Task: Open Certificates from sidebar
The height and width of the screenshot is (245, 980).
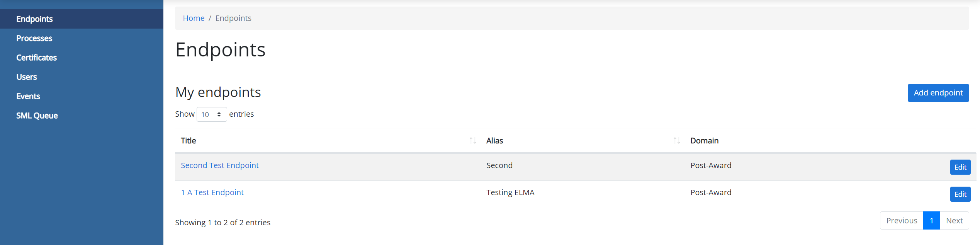Action: (x=36, y=58)
